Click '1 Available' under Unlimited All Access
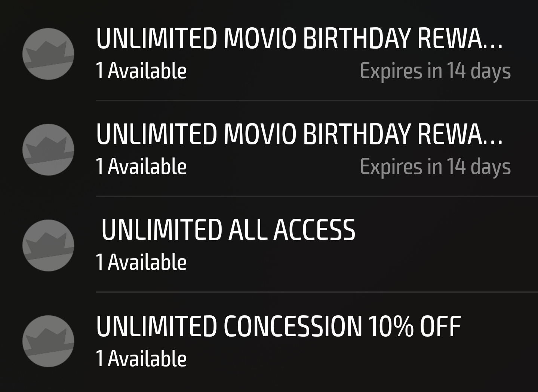 (141, 262)
